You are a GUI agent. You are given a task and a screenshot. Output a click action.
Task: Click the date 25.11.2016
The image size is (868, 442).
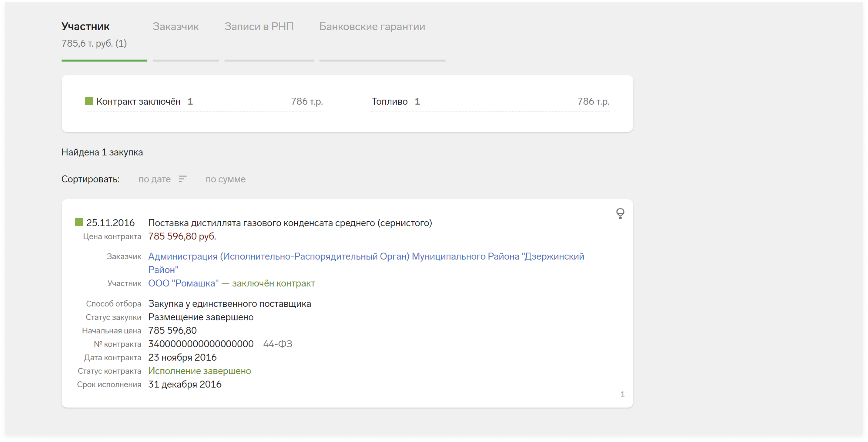[110, 223]
